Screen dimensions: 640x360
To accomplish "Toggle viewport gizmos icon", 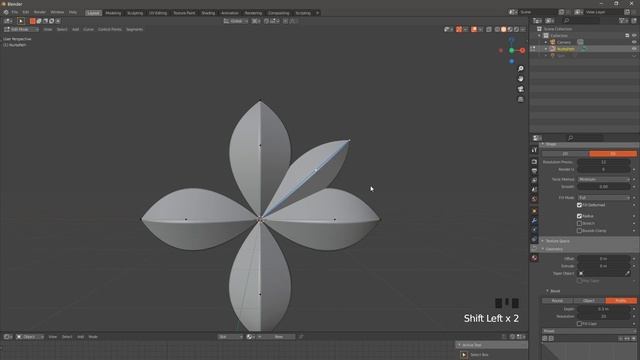I will coord(459,29).
